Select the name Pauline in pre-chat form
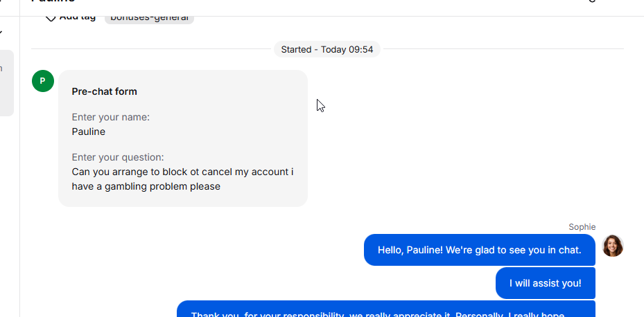 point(88,132)
